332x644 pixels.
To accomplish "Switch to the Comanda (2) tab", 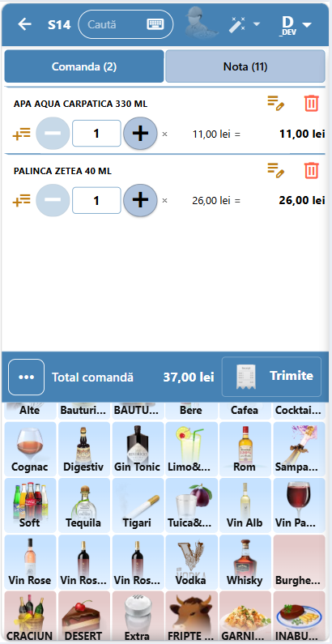I will [x=84, y=66].
